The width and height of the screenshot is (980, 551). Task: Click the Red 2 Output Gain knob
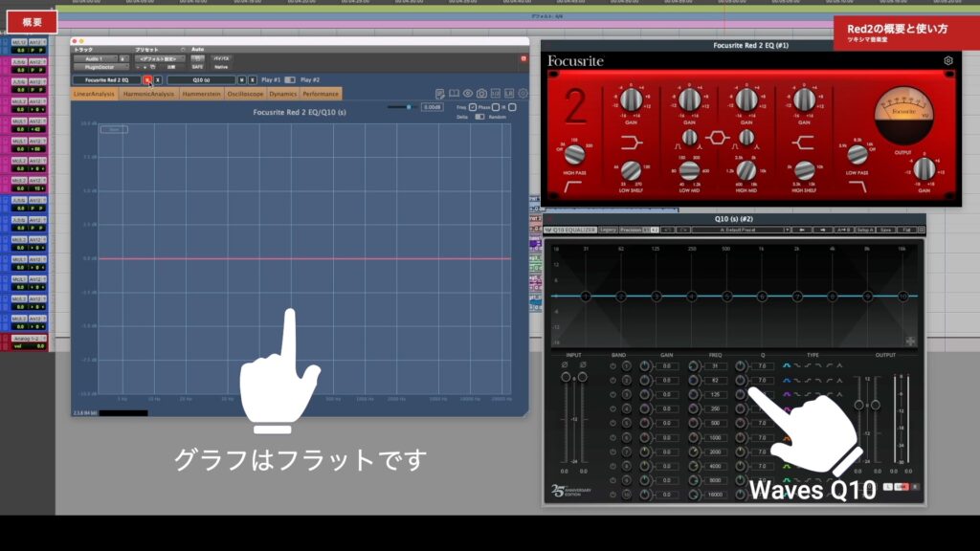[x=924, y=168]
